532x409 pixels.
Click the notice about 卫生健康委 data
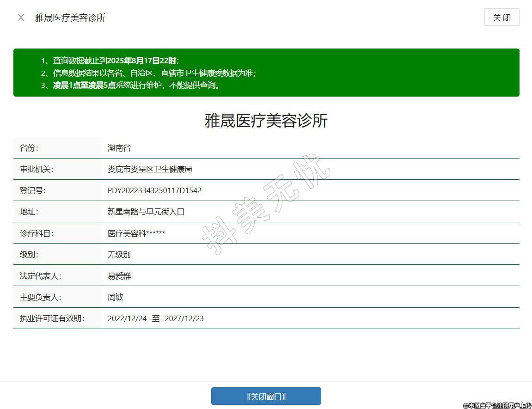[x=154, y=73]
